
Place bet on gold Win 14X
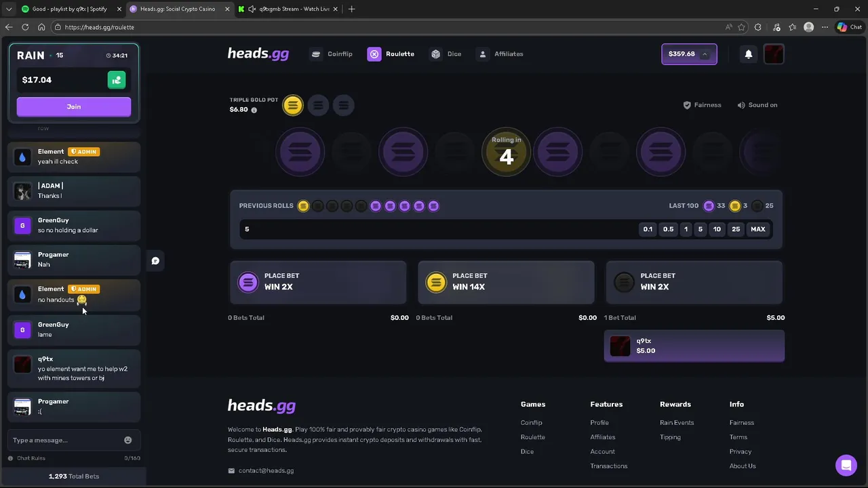(x=506, y=282)
